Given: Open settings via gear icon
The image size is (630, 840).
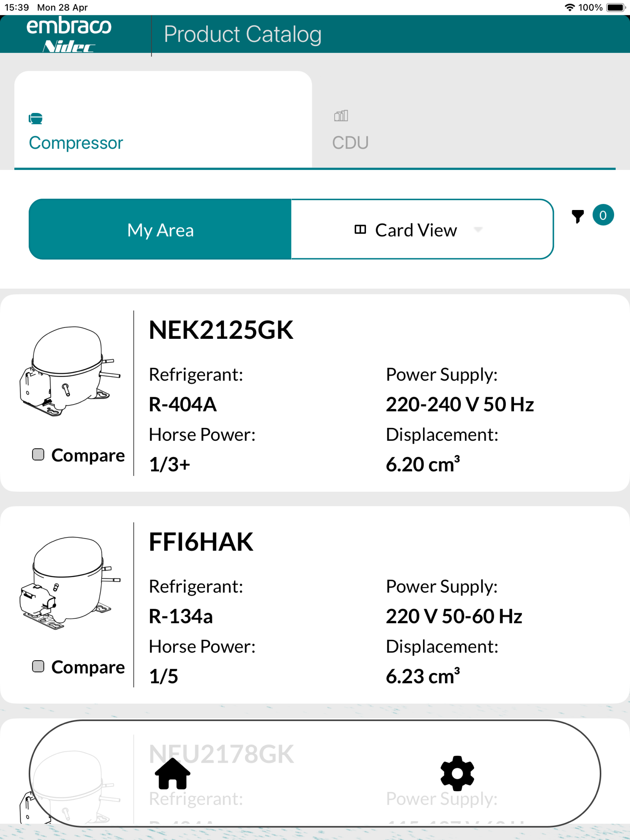Looking at the screenshot, I should click(457, 773).
